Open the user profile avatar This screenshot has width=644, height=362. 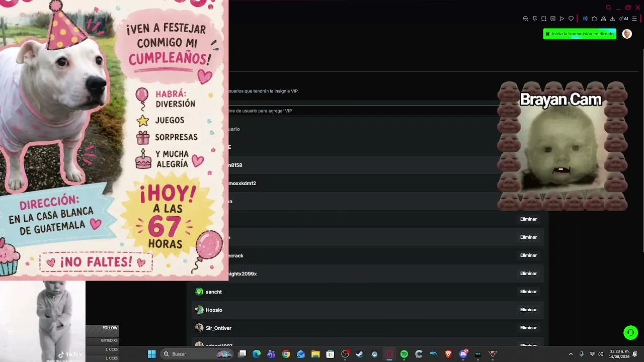tap(627, 34)
